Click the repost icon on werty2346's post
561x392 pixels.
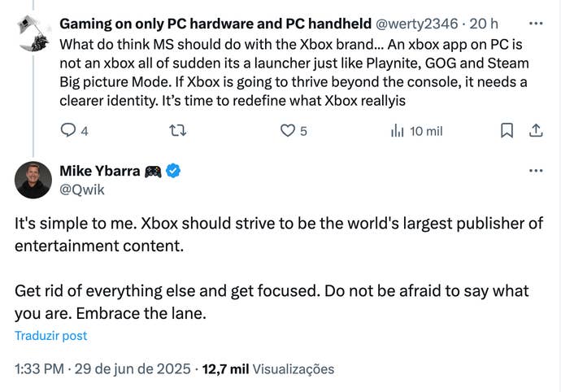coord(176,130)
